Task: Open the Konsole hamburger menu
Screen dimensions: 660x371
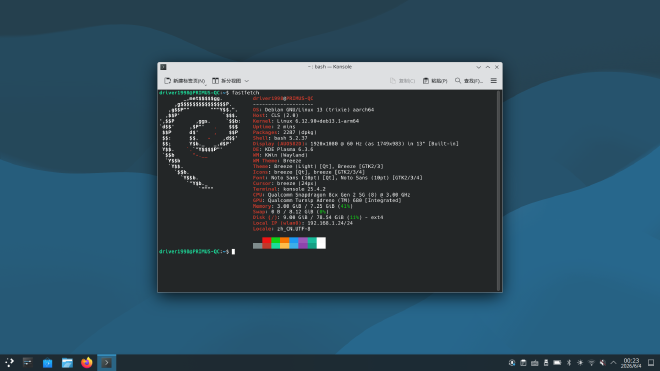Action: [494, 81]
